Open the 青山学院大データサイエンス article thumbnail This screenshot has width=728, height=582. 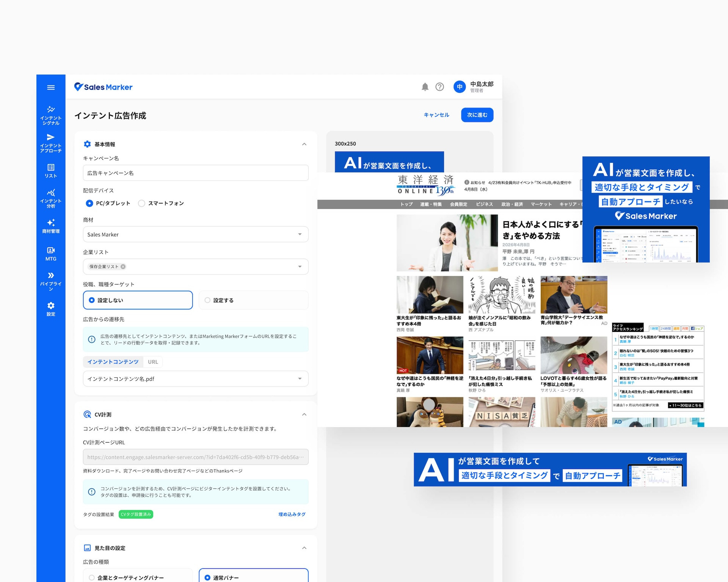[x=574, y=294]
